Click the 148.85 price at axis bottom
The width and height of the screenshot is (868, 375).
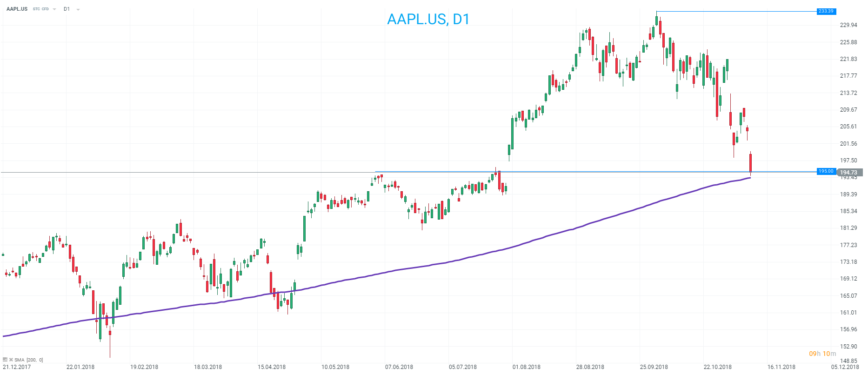(x=848, y=361)
